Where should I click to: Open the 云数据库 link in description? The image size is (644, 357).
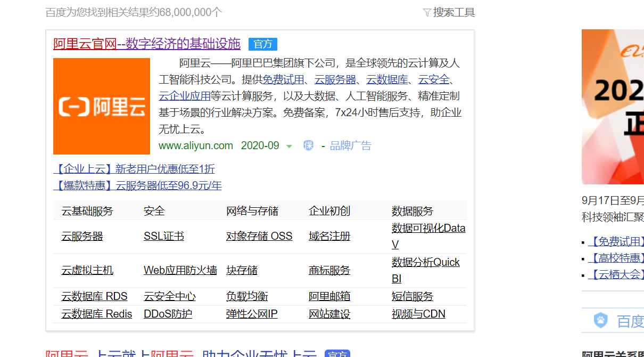click(387, 79)
